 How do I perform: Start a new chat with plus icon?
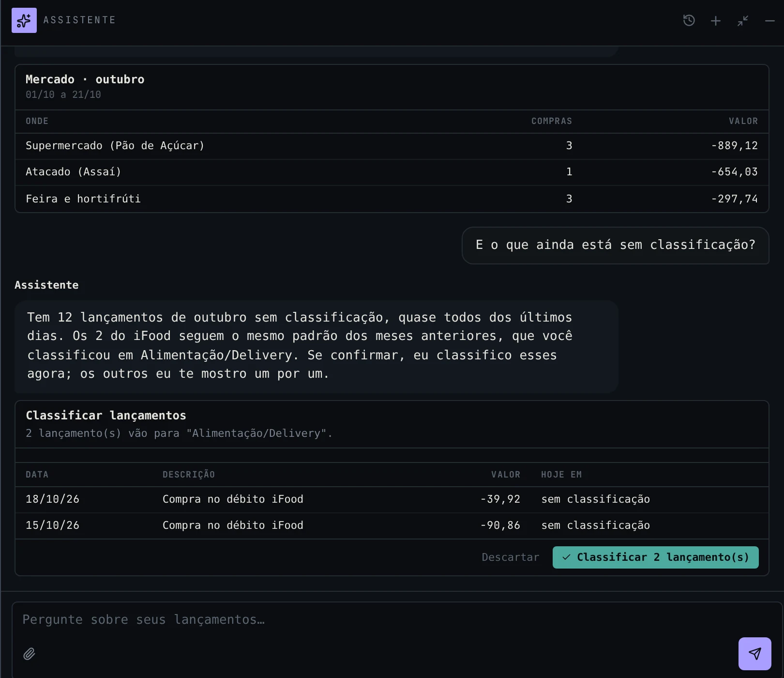click(x=716, y=21)
